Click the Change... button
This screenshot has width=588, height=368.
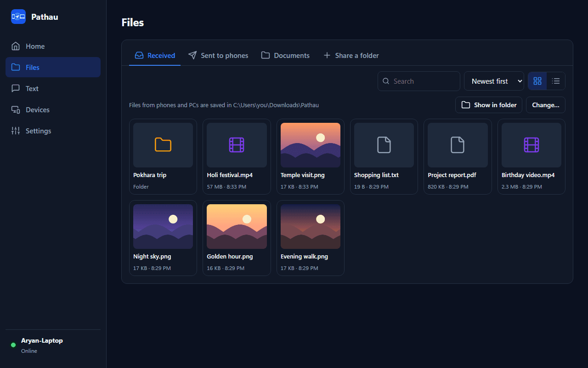coord(546,105)
